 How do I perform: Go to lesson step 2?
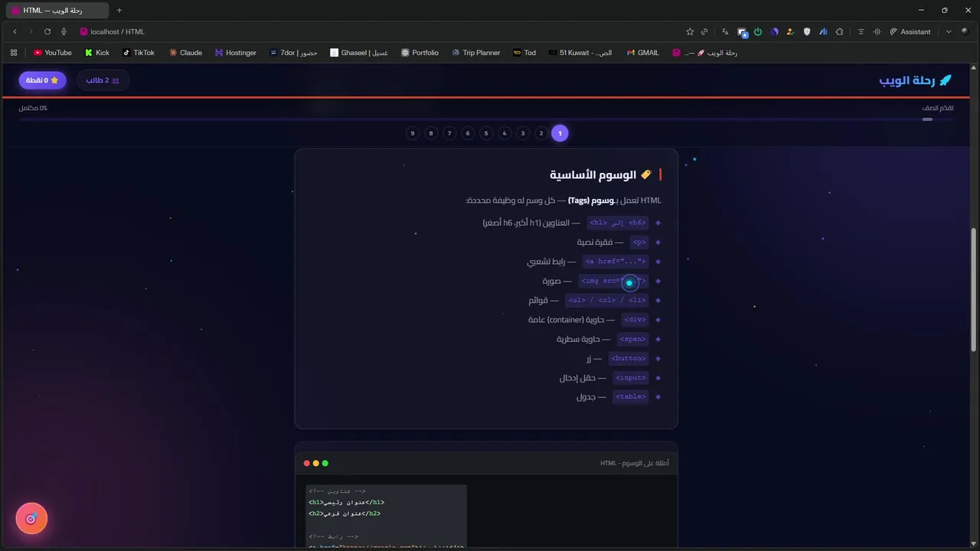click(541, 133)
